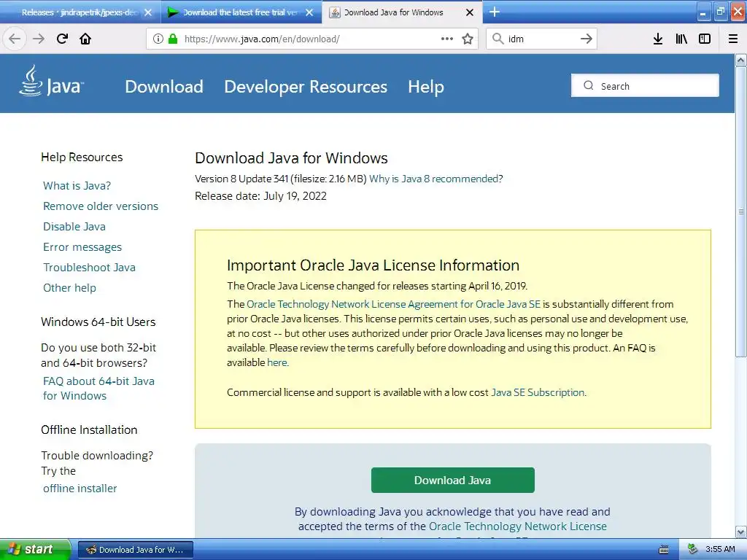Click the Java logo in header
The width and height of the screenshot is (747, 560).
click(52, 82)
